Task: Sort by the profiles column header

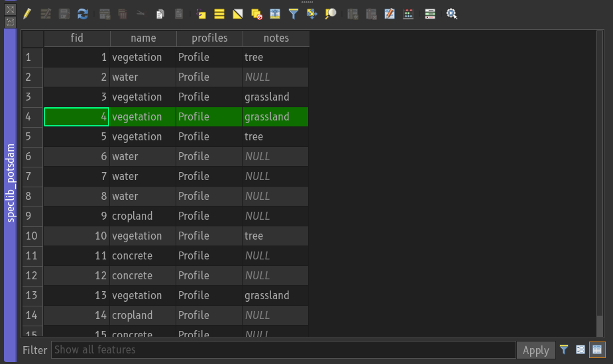Action: tap(209, 38)
